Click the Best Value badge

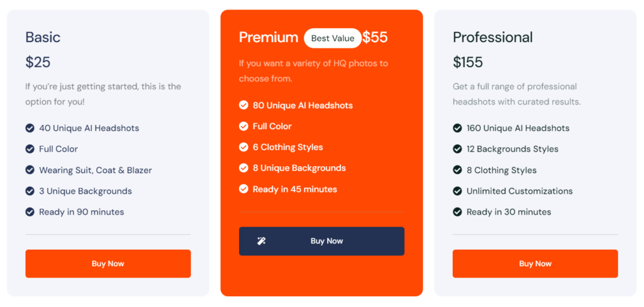(x=333, y=38)
